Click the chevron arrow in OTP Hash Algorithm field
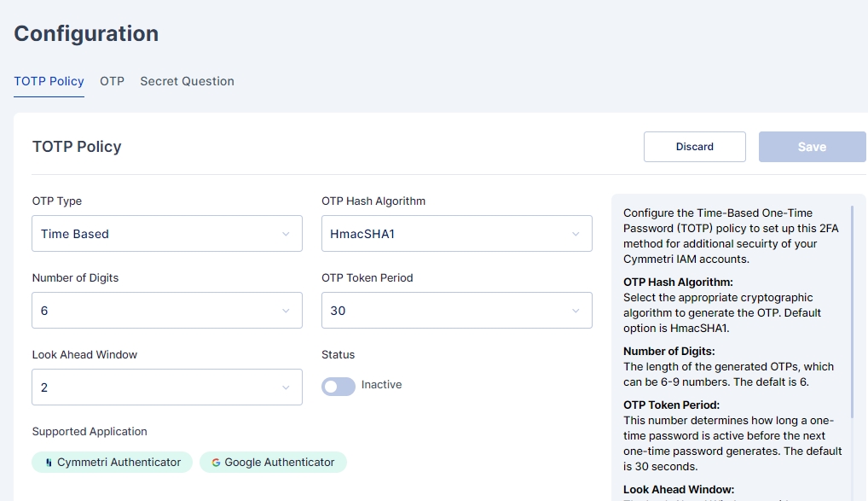The height and width of the screenshot is (501, 868). [x=576, y=234]
